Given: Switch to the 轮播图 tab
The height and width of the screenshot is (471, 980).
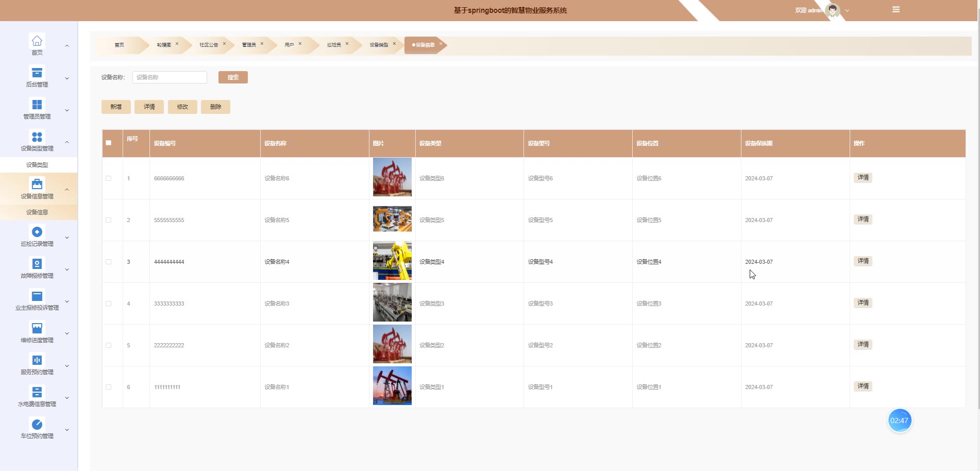Looking at the screenshot, I should click(x=164, y=45).
